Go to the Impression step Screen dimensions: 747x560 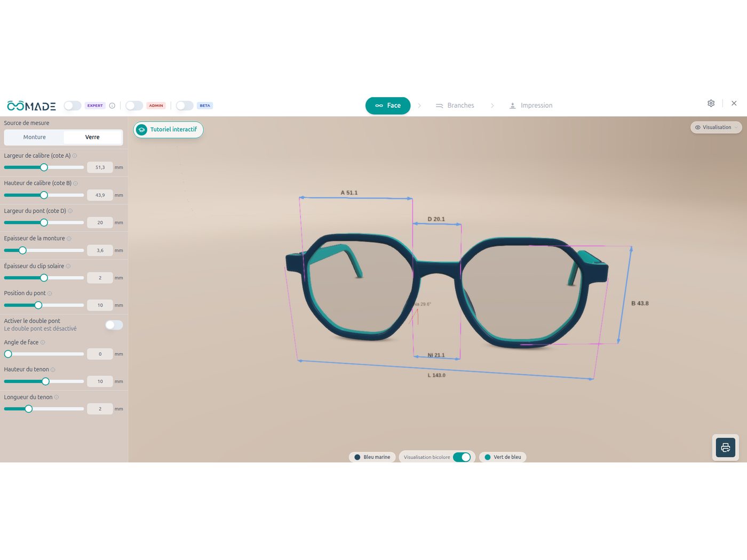tap(531, 106)
